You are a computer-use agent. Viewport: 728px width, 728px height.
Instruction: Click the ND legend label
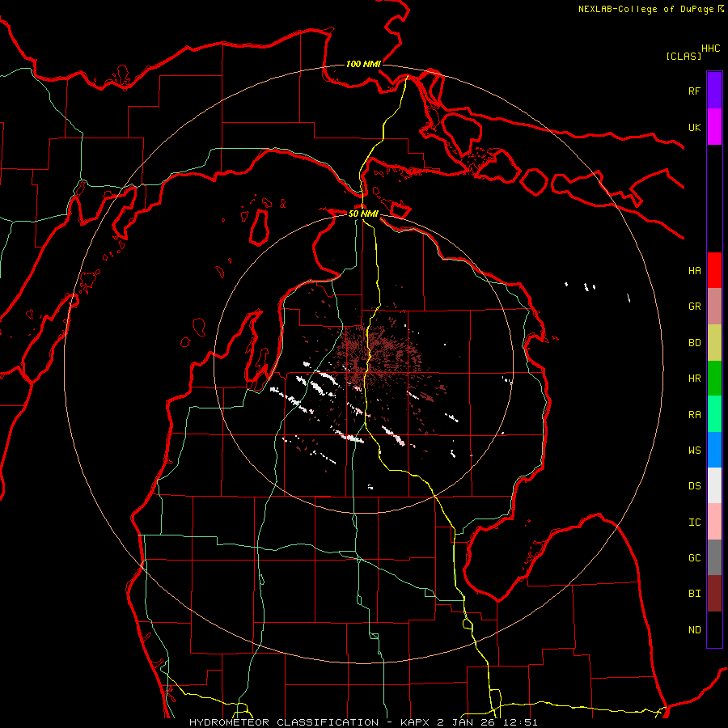pyautogui.click(x=694, y=629)
